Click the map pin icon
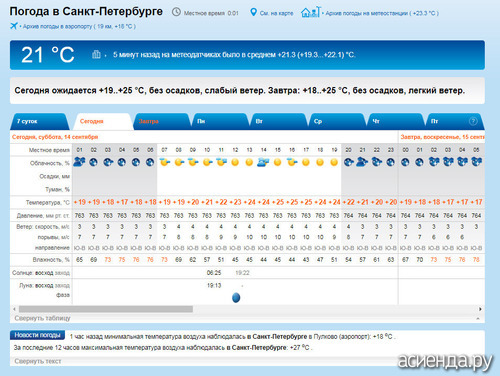 (x=253, y=13)
